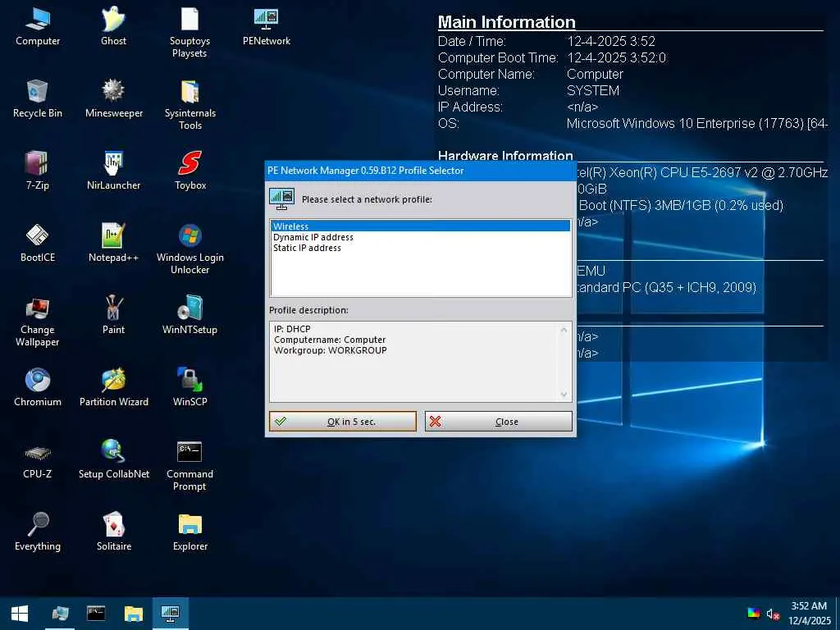Launch WinNTSetup desktop shortcut
This screenshot has width=840, height=630.
tap(189, 316)
